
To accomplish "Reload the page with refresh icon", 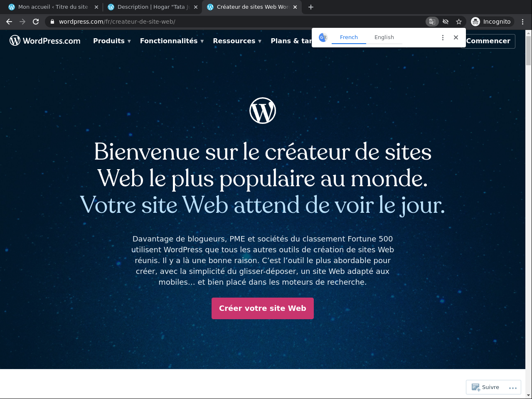I will 36,22.
